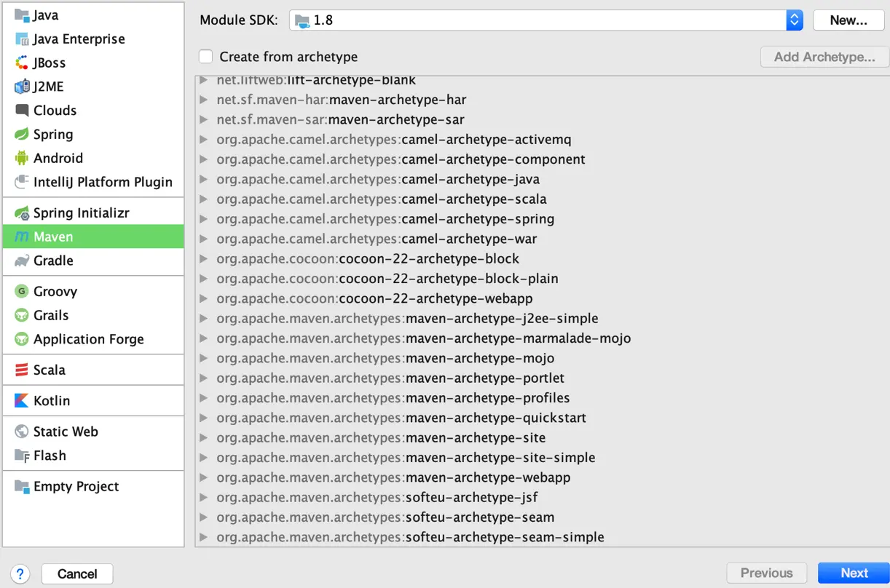Select softeu-archetype-seam-simple row

coord(543,538)
